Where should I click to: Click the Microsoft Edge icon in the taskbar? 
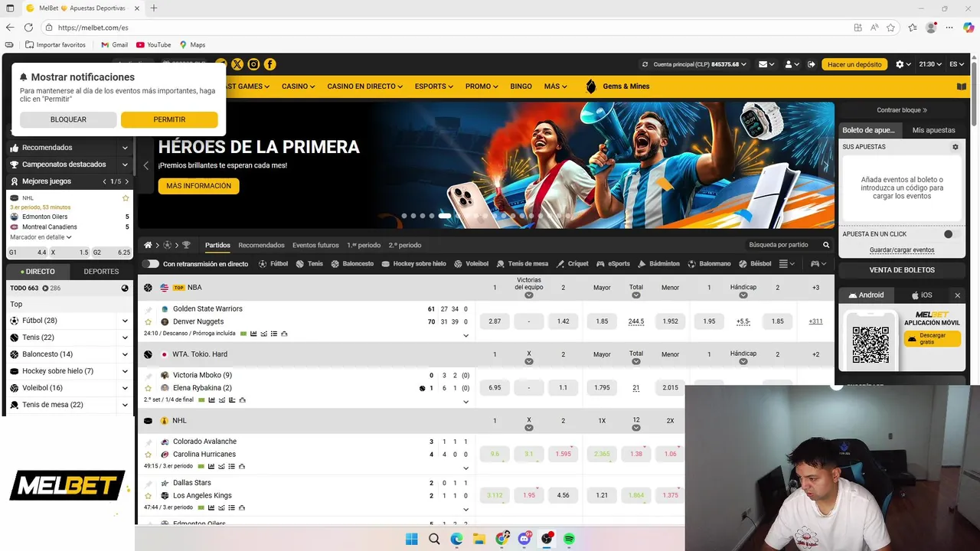click(457, 539)
